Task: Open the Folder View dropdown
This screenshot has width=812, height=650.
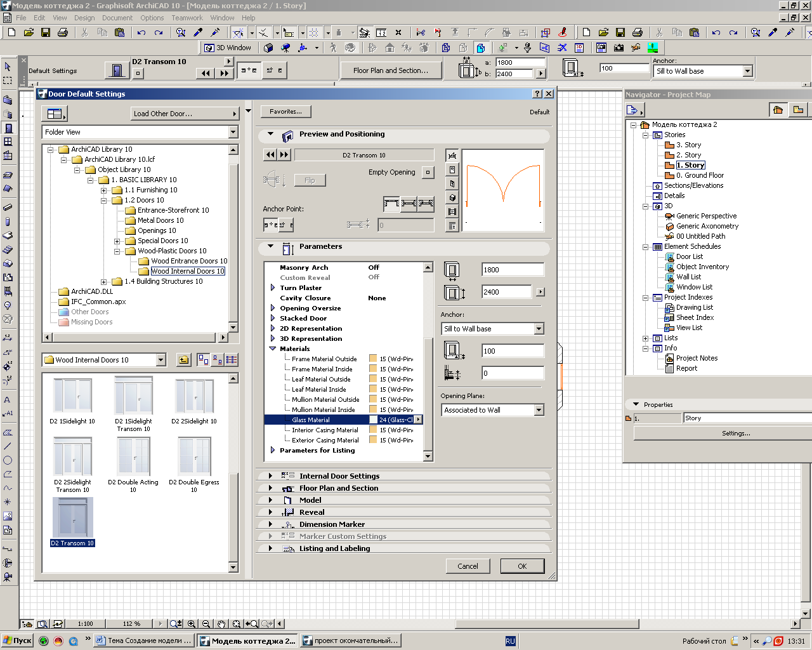Action: (233, 132)
